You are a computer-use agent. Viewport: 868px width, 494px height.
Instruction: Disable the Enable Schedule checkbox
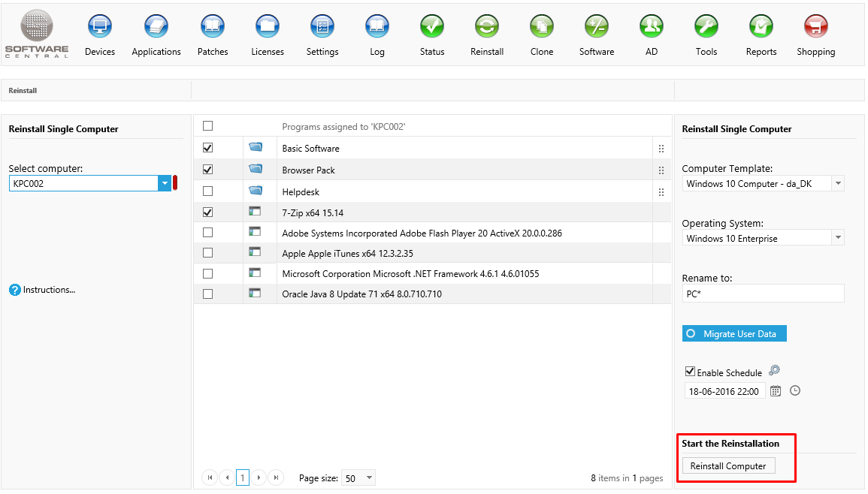(690, 372)
